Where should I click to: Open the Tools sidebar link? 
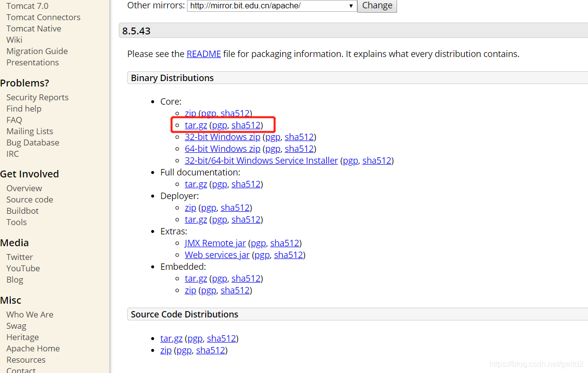[17, 222]
